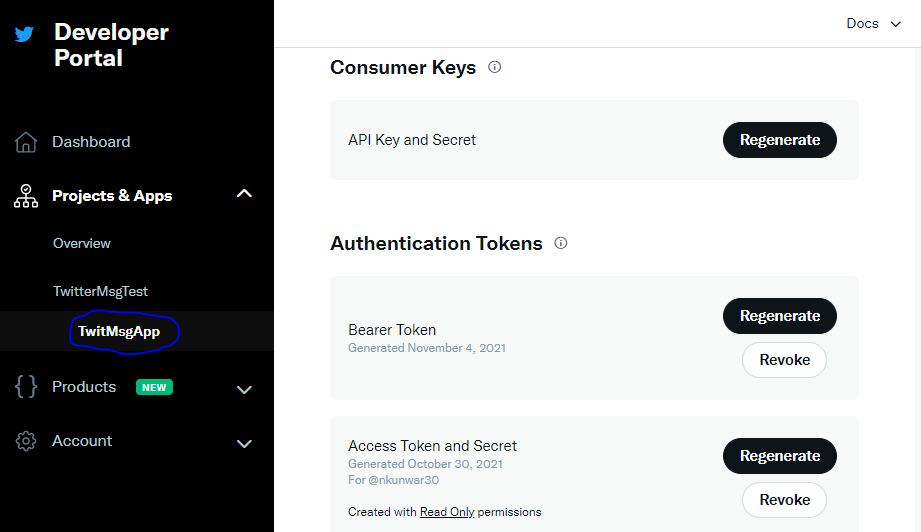This screenshot has width=921, height=532.
Task: Show info about Consumer Keys
Action: [494, 67]
